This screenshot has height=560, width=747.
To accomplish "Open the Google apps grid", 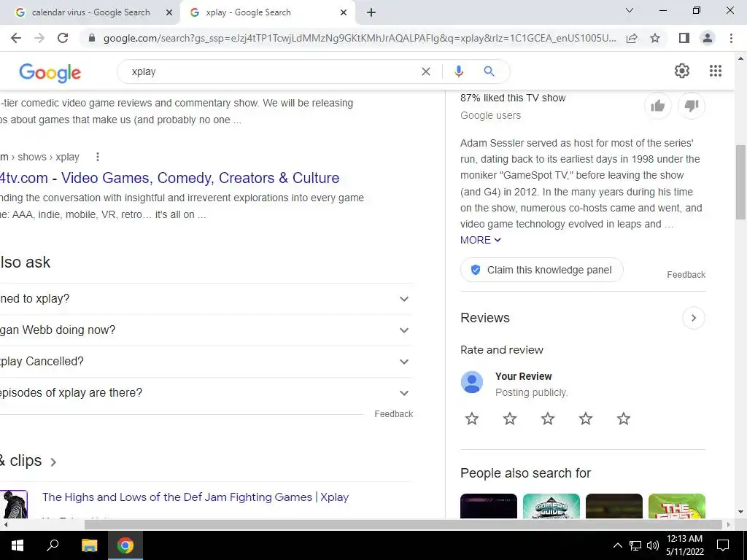I will coord(716,71).
